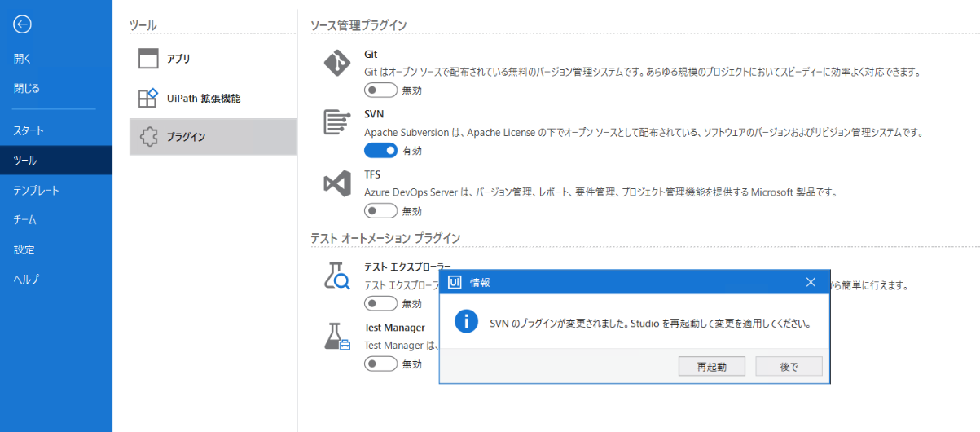Open the 開く menu item
The image size is (980, 432).
(x=56, y=59)
